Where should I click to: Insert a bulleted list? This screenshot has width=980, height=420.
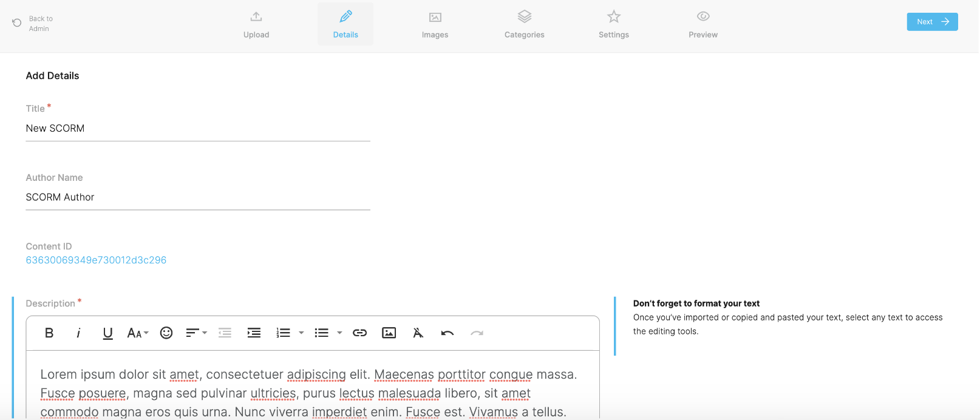[x=322, y=333]
